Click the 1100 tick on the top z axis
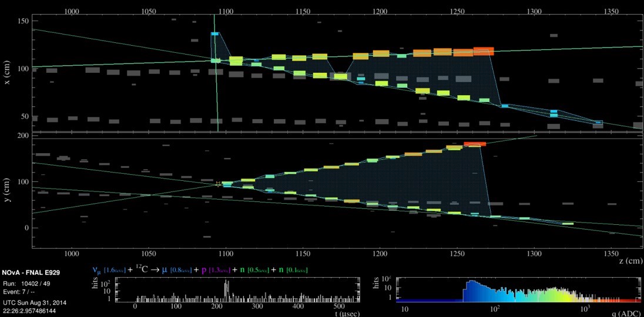Screen dimensions: 644x317 (226, 12)
